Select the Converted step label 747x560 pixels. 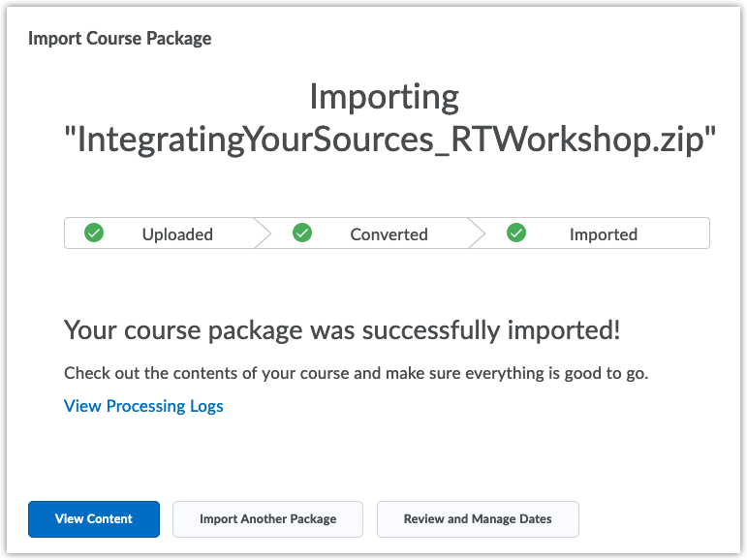pyautogui.click(x=389, y=234)
